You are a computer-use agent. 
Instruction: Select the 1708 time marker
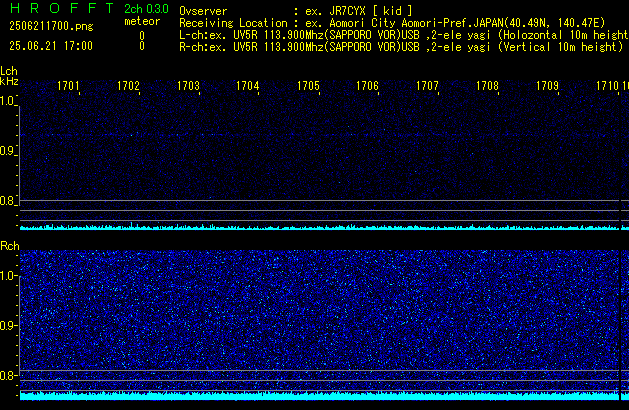point(487,86)
